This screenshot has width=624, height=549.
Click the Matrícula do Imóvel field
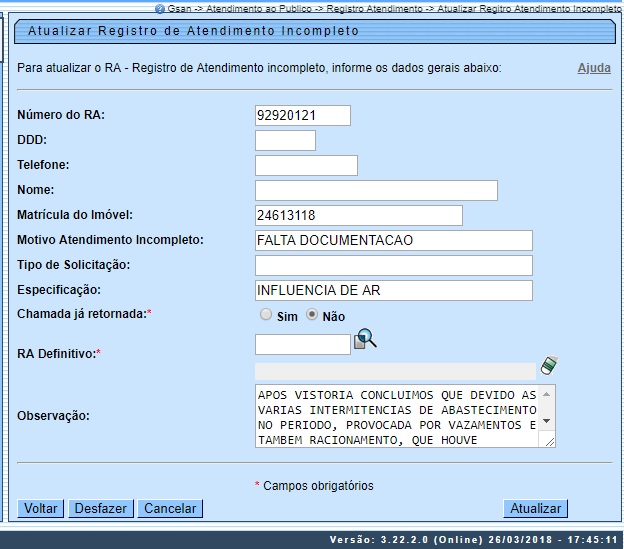(x=358, y=215)
